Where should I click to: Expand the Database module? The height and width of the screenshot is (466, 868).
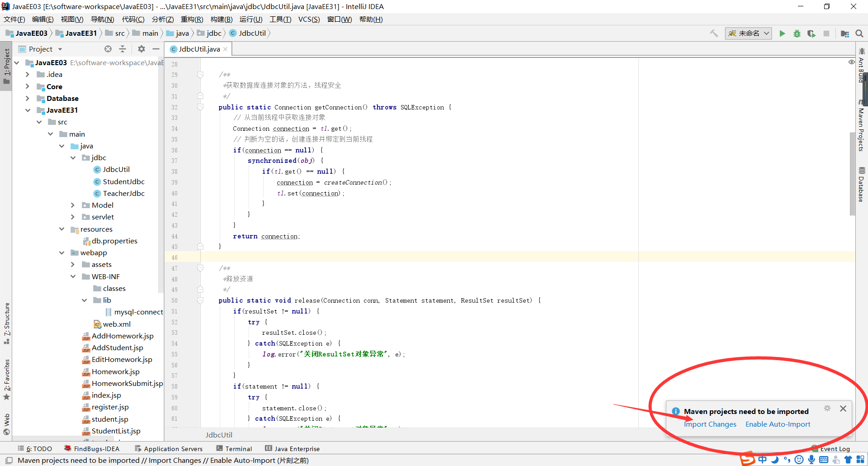28,98
